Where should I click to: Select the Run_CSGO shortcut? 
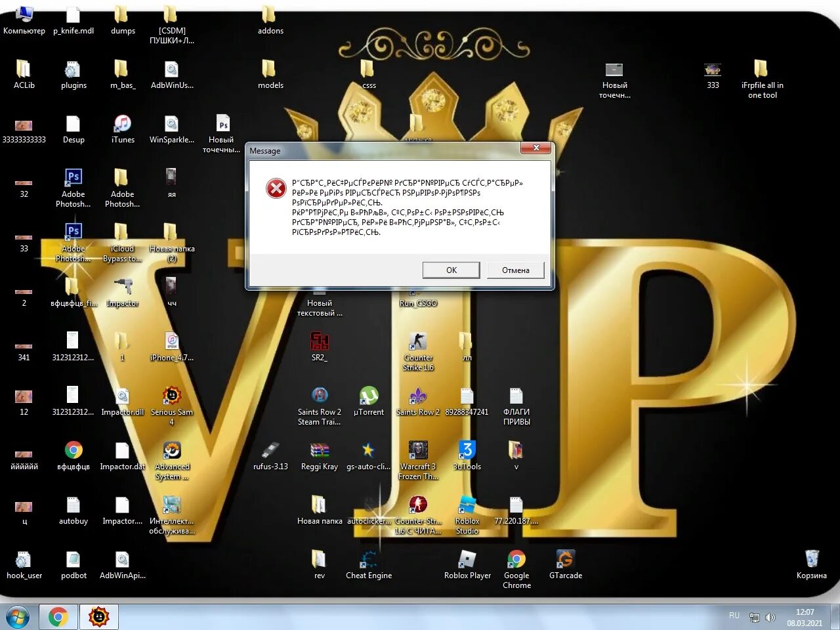pyautogui.click(x=418, y=299)
